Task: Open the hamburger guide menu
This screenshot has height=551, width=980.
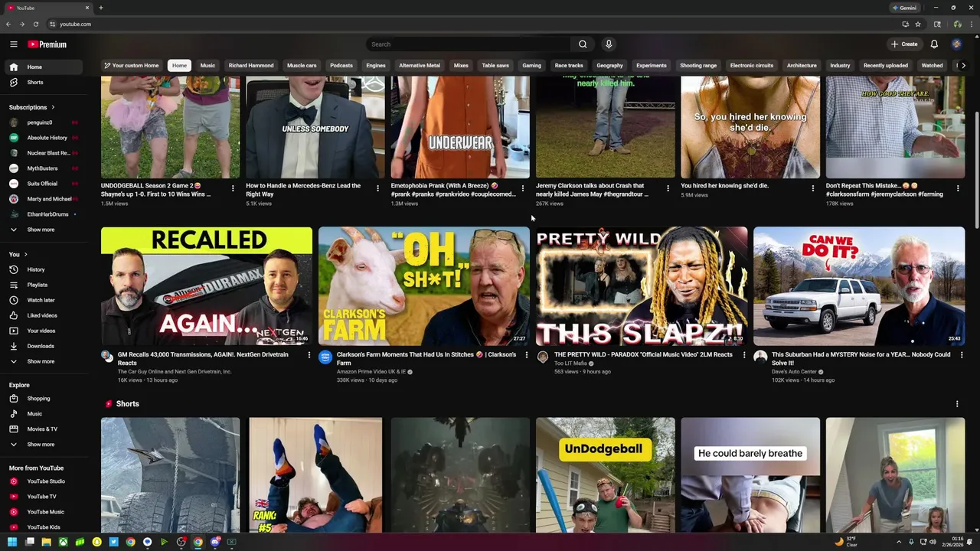Action: [13, 44]
